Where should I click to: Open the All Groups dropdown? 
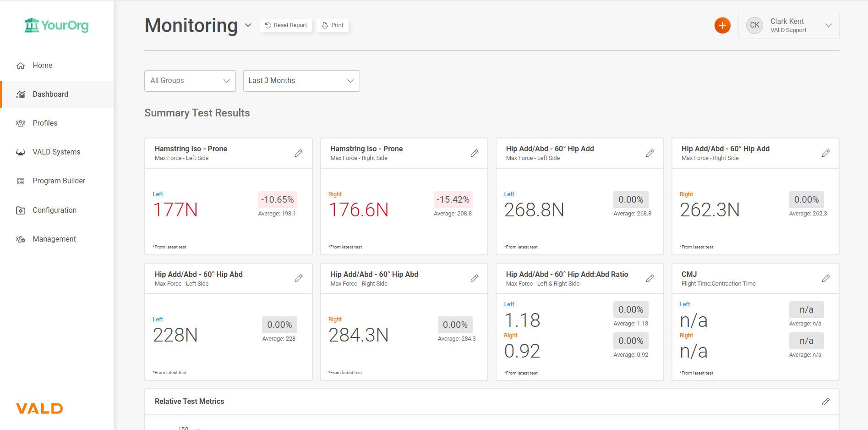point(190,81)
